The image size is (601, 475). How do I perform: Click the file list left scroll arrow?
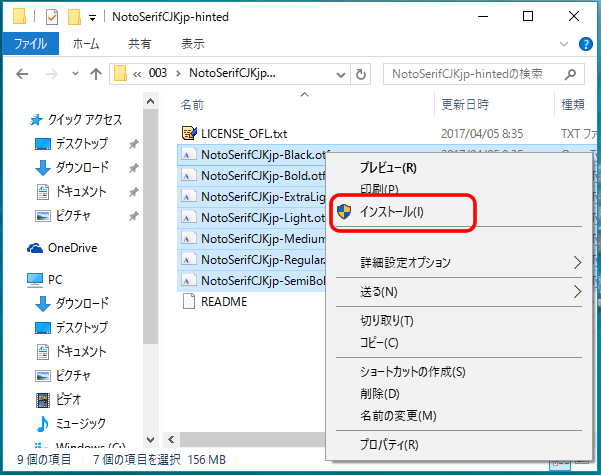171,440
